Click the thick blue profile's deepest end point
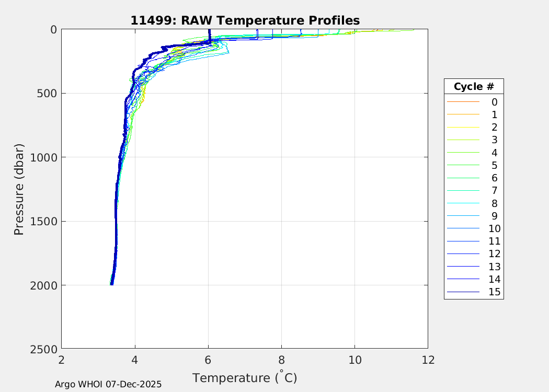The width and height of the screenshot is (549, 392). click(x=112, y=284)
